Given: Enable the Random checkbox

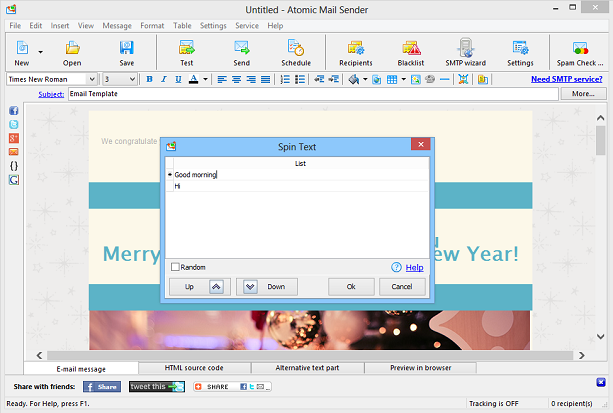Looking at the screenshot, I should point(175,267).
